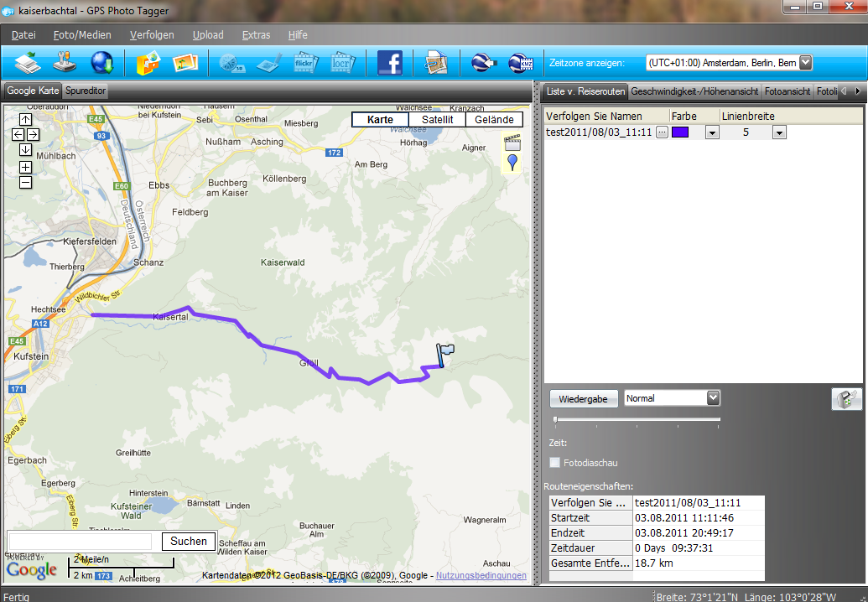The width and height of the screenshot is (868, 602).
Task: Open the Verfolgen menu
Action: click(153, 35)
